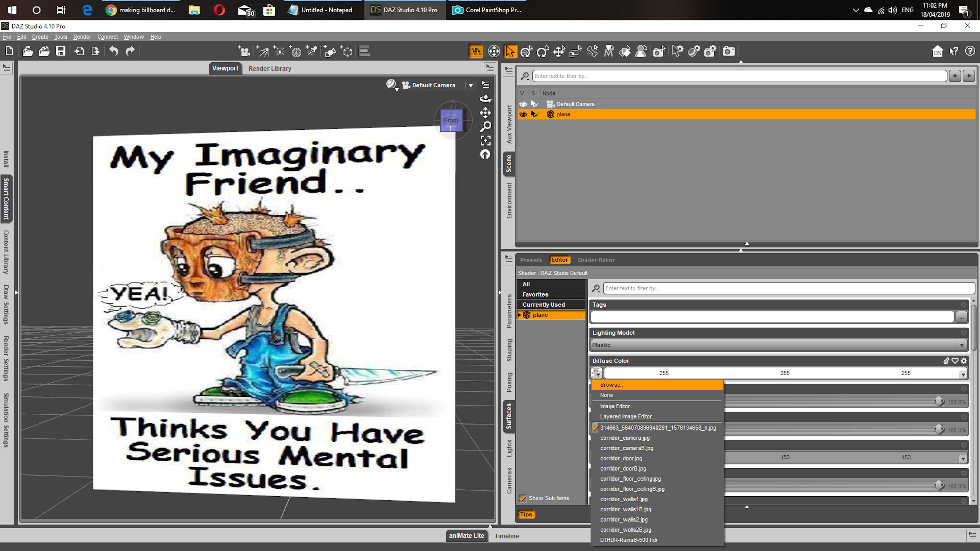Click the Diffuse Color red value 255
980x551 pixels.
(x=664, y=373)
